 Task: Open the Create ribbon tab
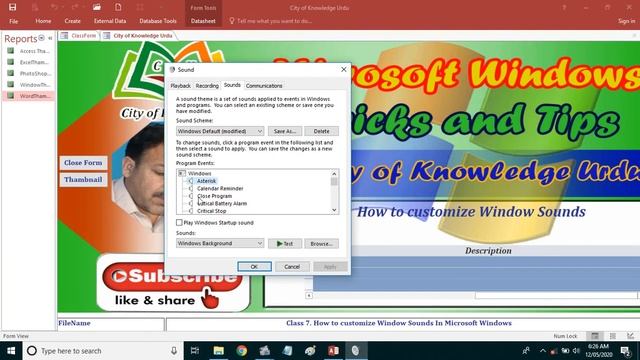pyautogui.click(x=72, y=21)
